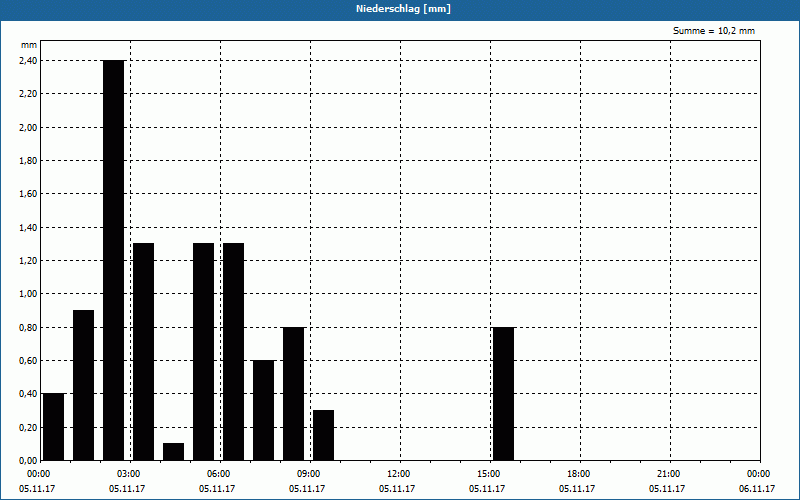The width and height of the screenshot is (800, 500).
Task: Select the 1,00 y-axis value
Action: point(28,294)
